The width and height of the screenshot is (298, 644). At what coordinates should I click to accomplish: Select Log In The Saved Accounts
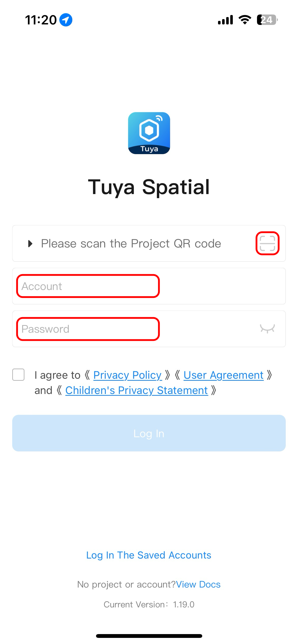(149, 555)
